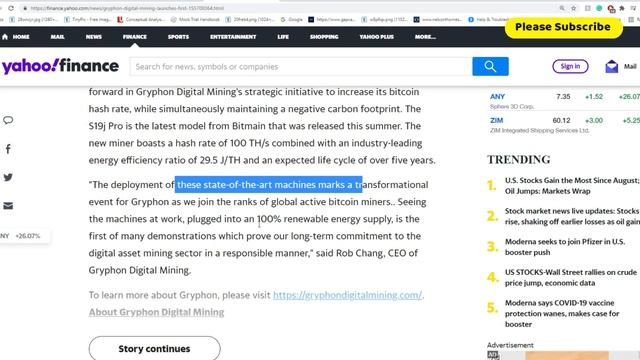This screenshot has height=360, width=640.
Task: Click the padlock site info icon
Action: point(25,8)
